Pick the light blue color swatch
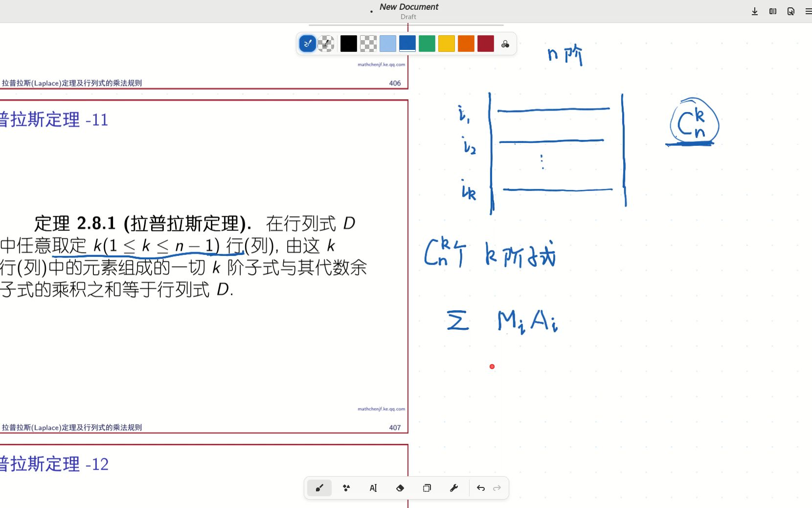Screen dimensions: 812x508 pos(388,44)
